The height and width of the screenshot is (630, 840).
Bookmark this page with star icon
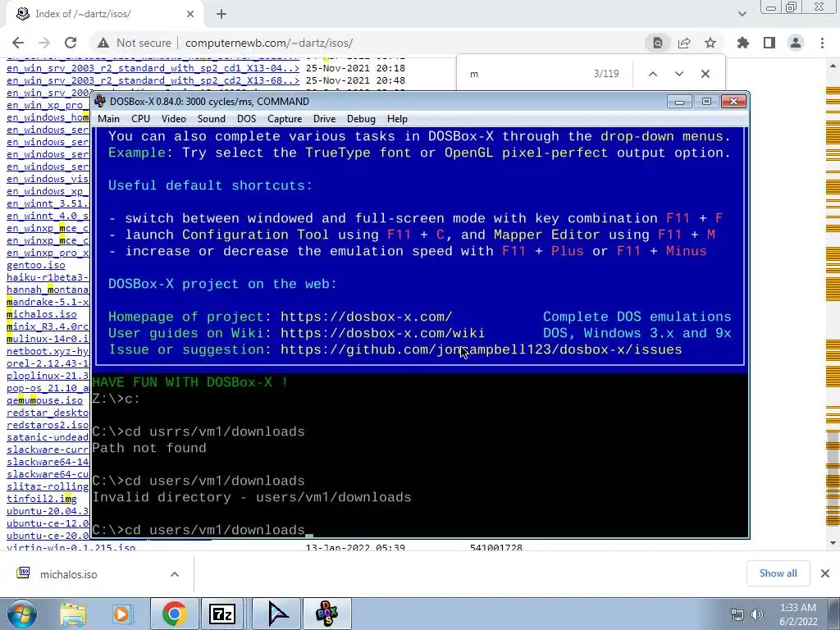[710, 43]
